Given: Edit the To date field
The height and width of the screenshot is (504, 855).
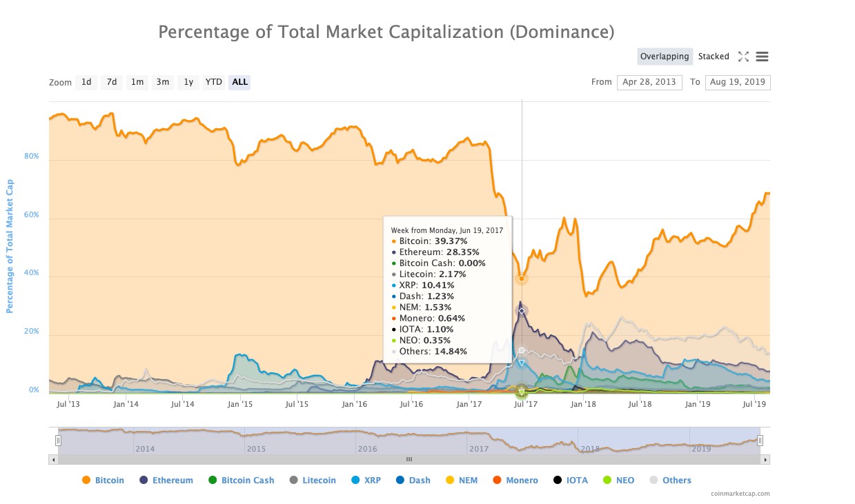Looking at the screenshot, I should click(738, 82).
